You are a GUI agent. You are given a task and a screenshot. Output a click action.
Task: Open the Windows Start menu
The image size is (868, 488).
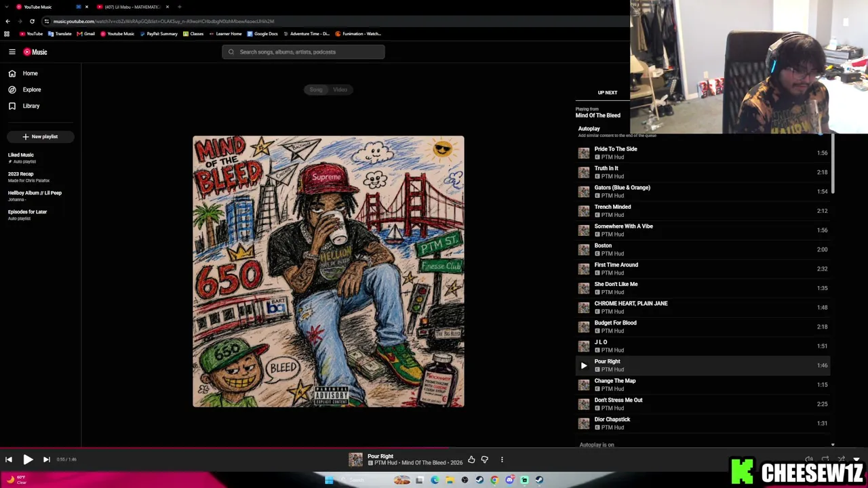329,480
